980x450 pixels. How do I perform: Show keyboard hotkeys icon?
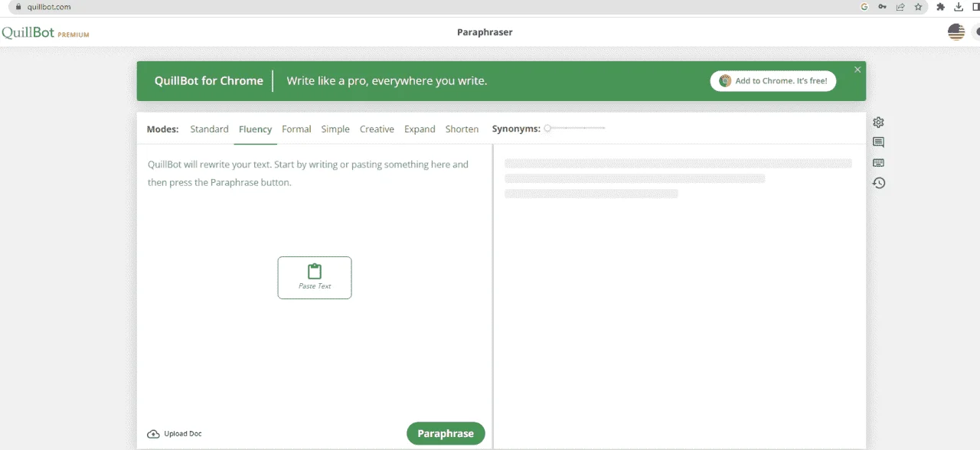click(878, 163)
